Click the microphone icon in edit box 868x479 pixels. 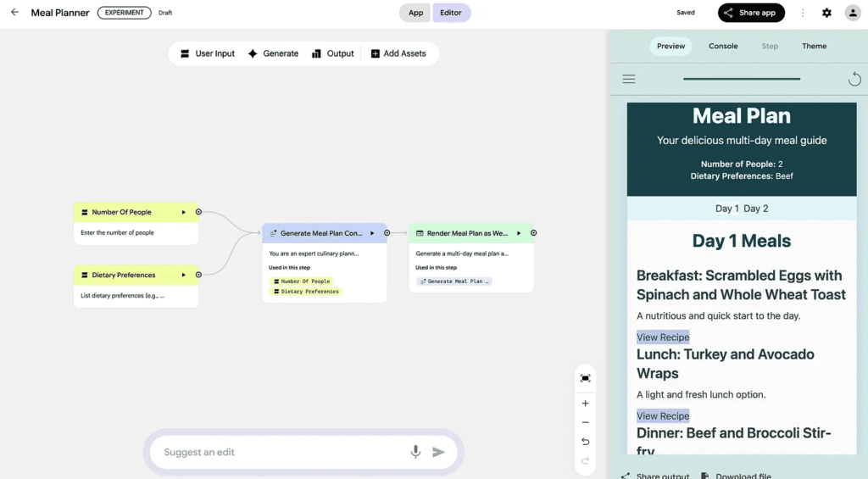[415, 452]
